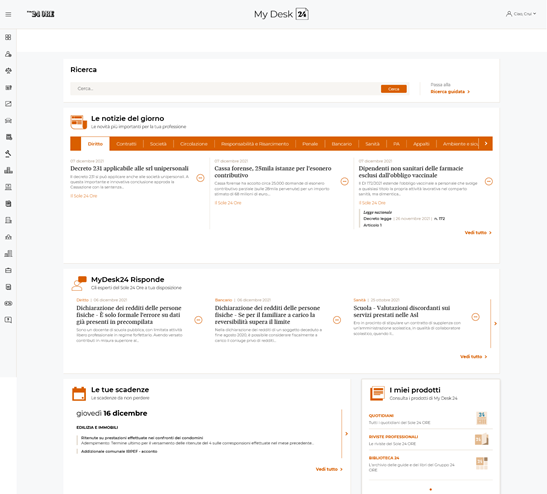Open Riviste Professionali product link

coord(393,437)
